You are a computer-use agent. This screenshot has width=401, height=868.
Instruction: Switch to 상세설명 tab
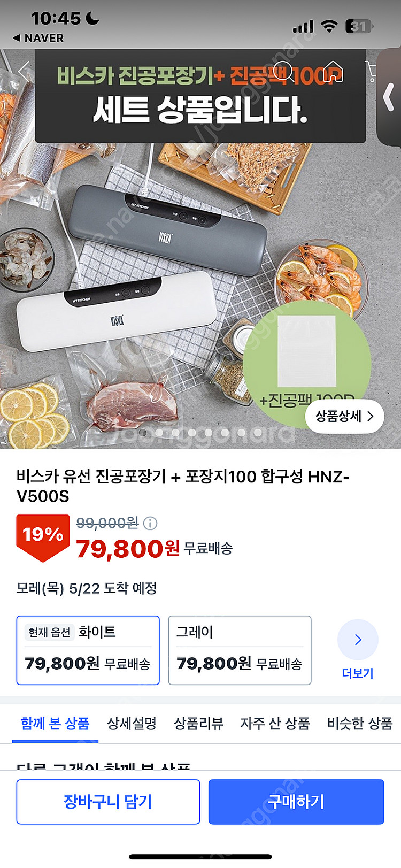[x=132, y=724]
